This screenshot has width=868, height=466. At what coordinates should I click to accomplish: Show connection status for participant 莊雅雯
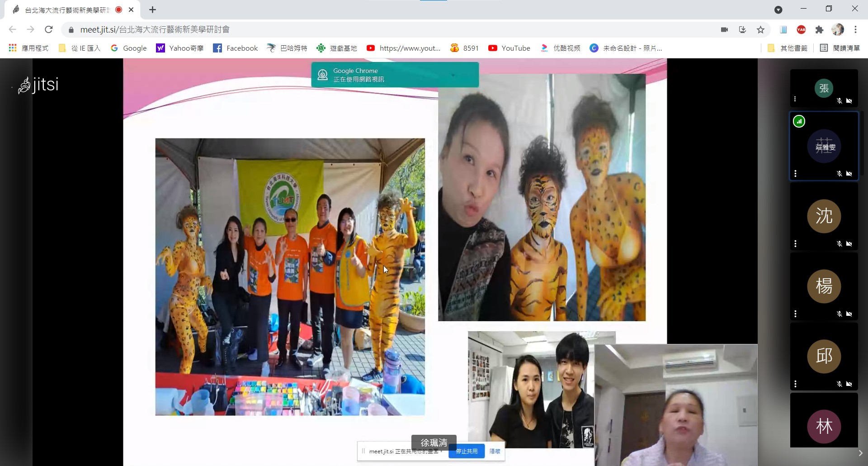point(799,121)
